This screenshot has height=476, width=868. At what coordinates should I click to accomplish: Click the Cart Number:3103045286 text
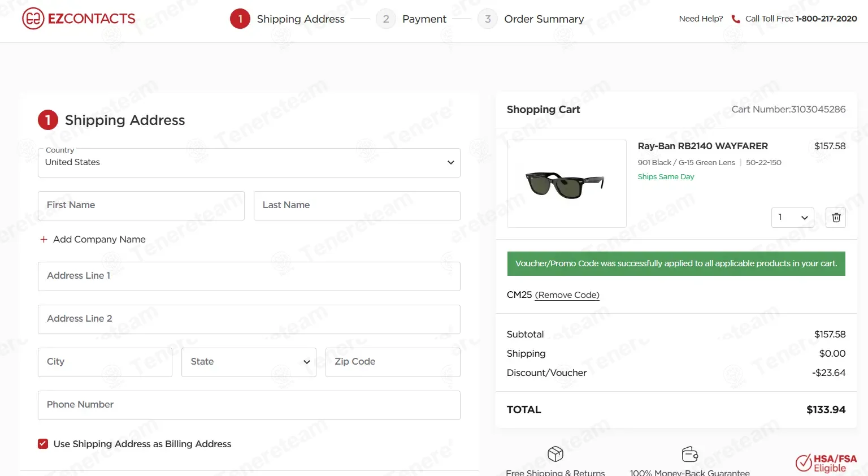(x=789, y=110)
